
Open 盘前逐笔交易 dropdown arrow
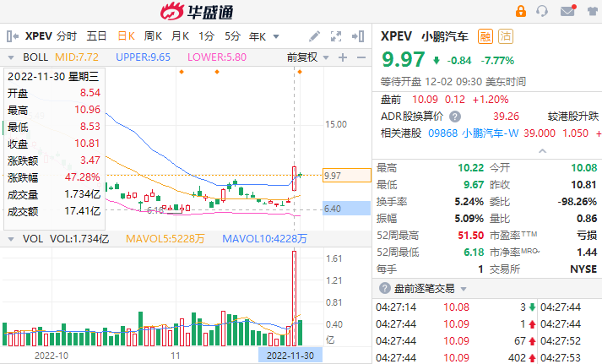click(464, 289)
